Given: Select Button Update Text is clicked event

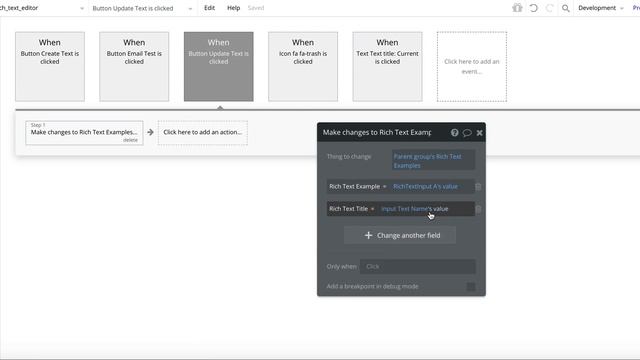Looking at the screenshot, I should point(218,67).
